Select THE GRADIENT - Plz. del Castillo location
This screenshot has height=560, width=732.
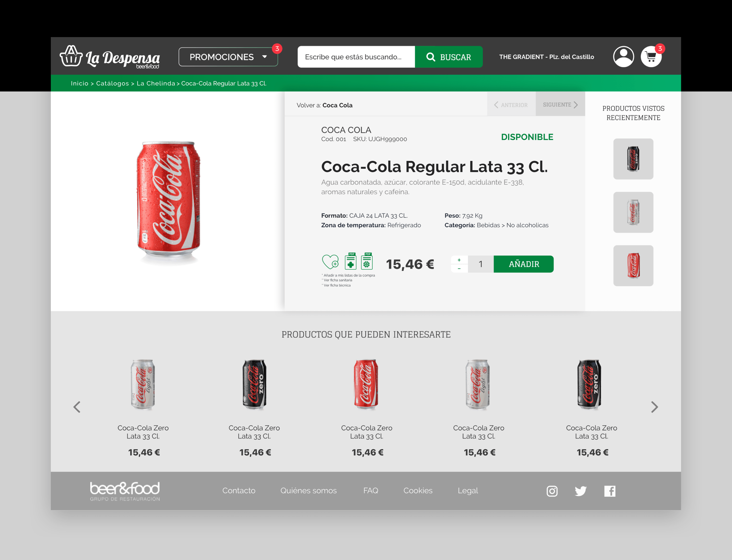[x=546, y=57]
